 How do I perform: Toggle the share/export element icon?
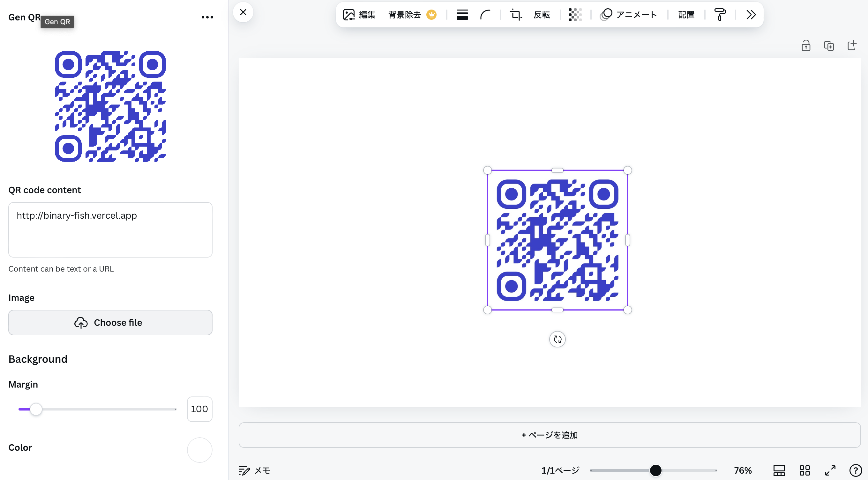[x=853, y=45]
